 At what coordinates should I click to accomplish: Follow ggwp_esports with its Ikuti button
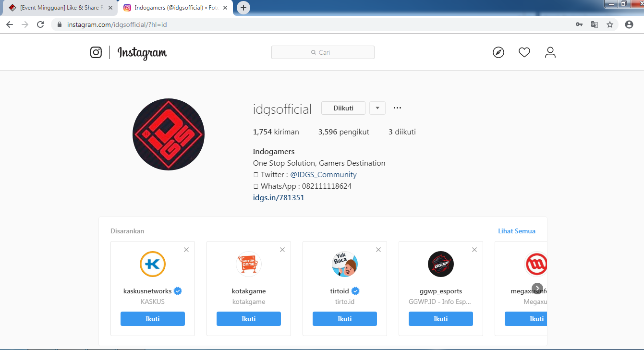[x=441, y=319]
